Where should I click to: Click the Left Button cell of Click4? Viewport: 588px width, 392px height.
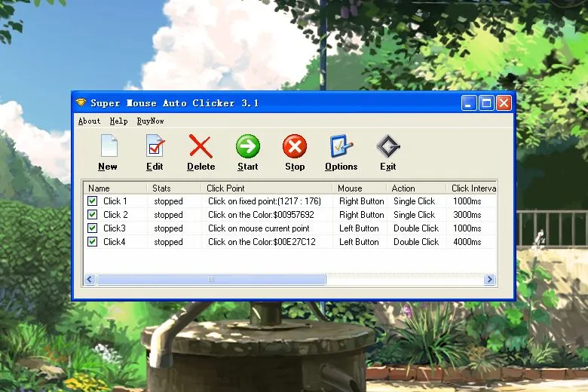tap(359, 241)
